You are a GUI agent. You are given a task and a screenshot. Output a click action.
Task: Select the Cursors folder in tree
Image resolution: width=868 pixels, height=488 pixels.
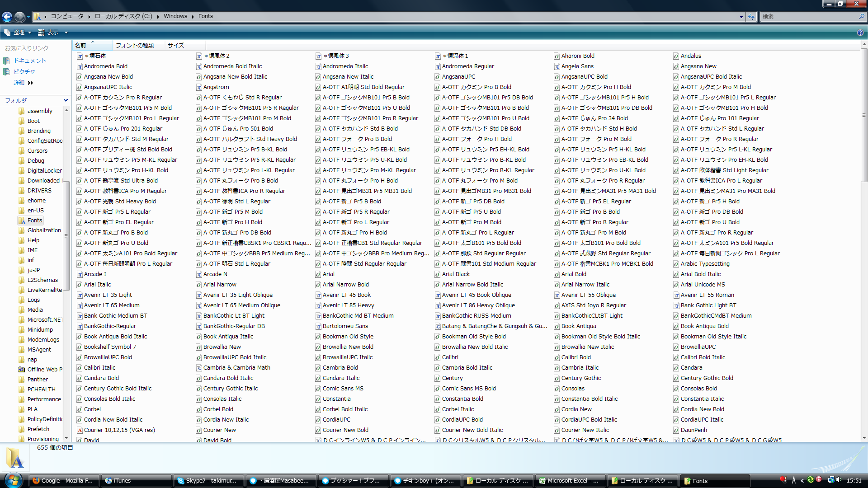pos(37,150)
